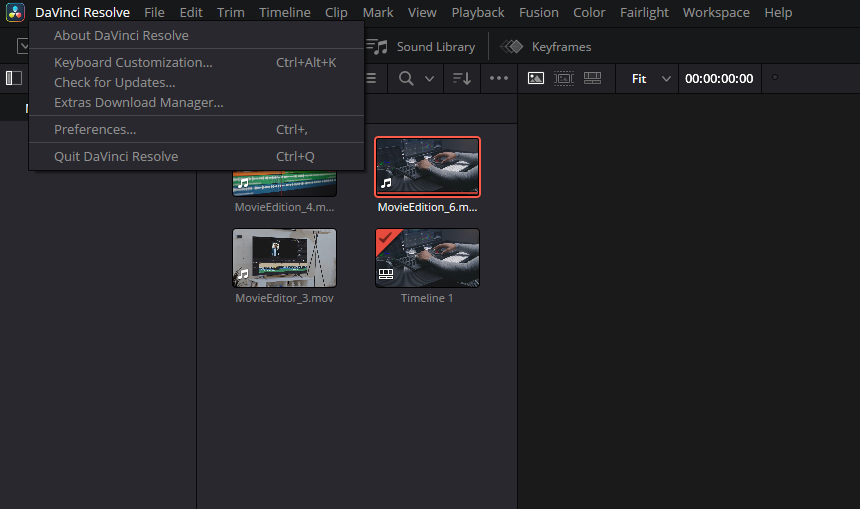Select the Timeline 1 thumbnail
The image size is (860, 509).
click(427, 257)
